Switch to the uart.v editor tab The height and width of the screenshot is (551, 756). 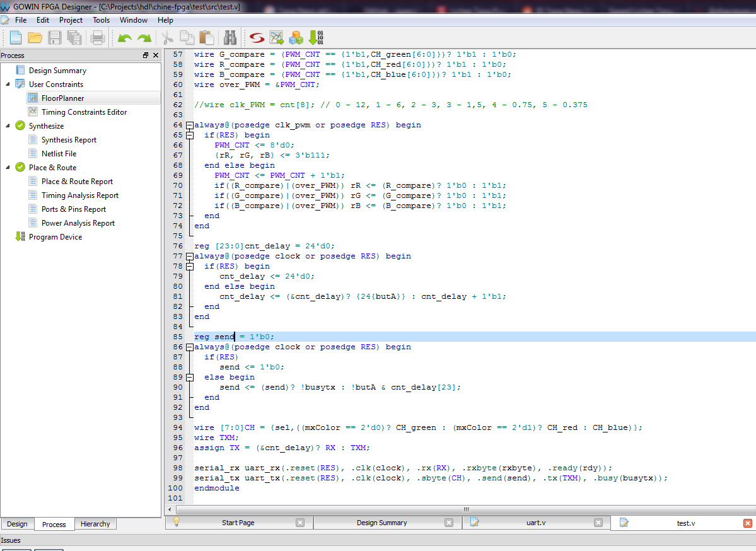[x=536, y=523]
